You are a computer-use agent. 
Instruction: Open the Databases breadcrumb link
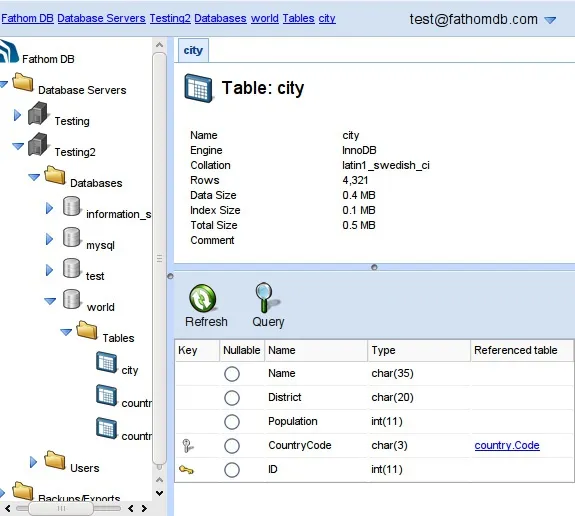point(220,18)
